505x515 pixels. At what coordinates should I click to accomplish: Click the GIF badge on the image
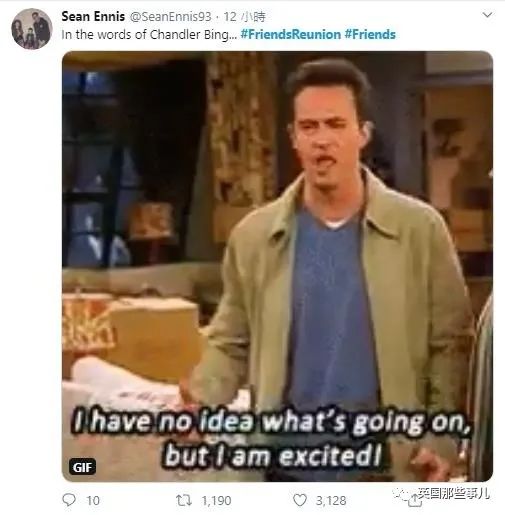(82, 467)
